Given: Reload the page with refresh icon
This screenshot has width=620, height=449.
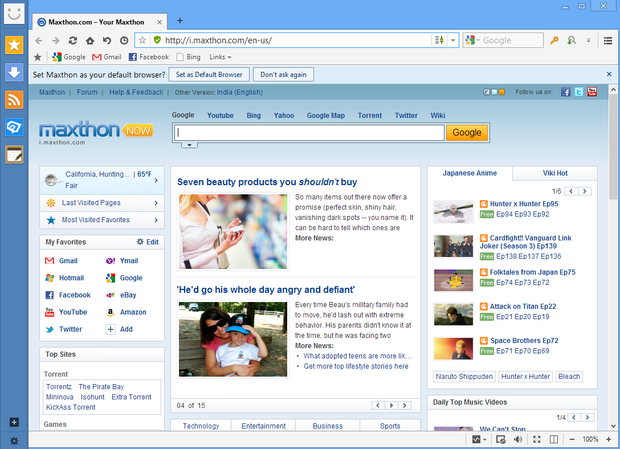Looking at the screenshot, I should (73, 40).
